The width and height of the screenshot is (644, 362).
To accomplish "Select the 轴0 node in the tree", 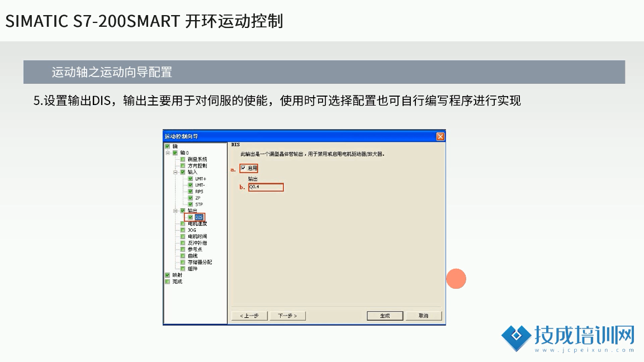I will [184, 153].
